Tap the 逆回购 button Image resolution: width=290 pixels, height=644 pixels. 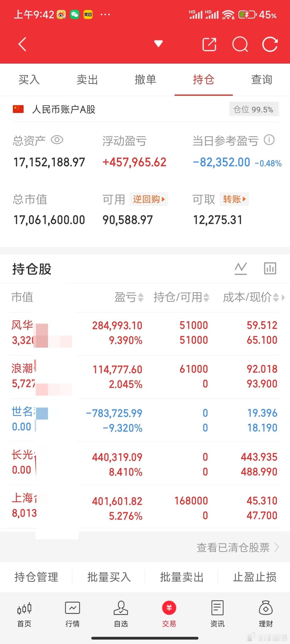tap(149, 199)
